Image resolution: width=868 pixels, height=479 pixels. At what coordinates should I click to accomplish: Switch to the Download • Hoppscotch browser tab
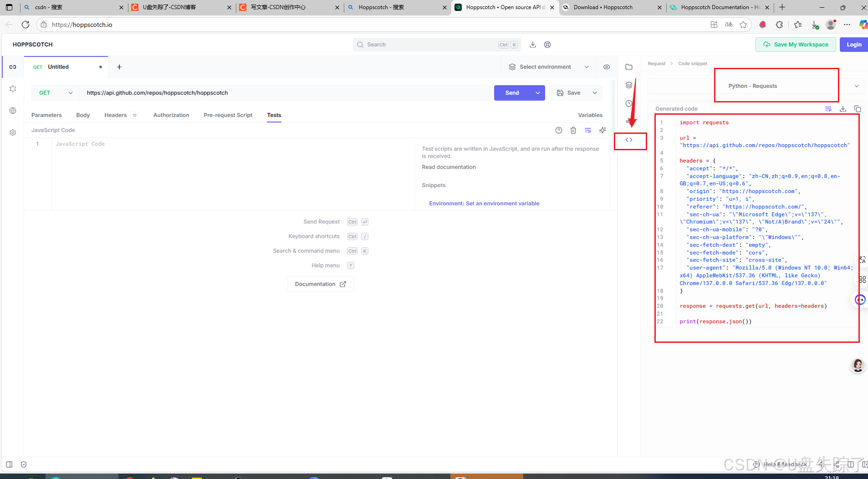612,7
